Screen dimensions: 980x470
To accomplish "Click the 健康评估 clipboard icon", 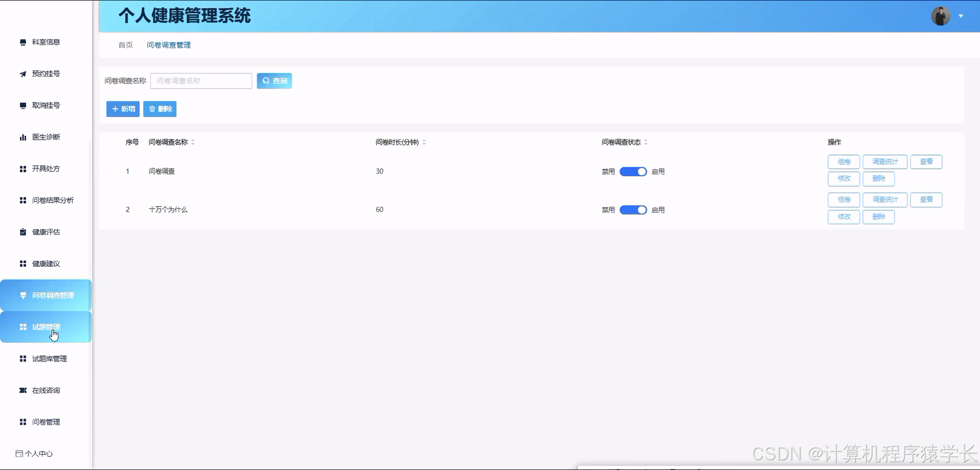I will click(23, 232).
